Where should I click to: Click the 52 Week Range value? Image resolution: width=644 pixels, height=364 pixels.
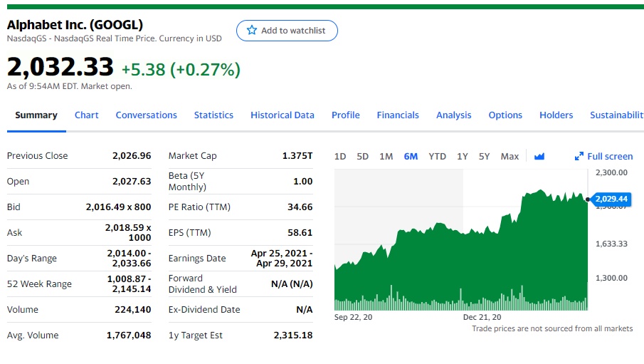click(x=129, y=284)
